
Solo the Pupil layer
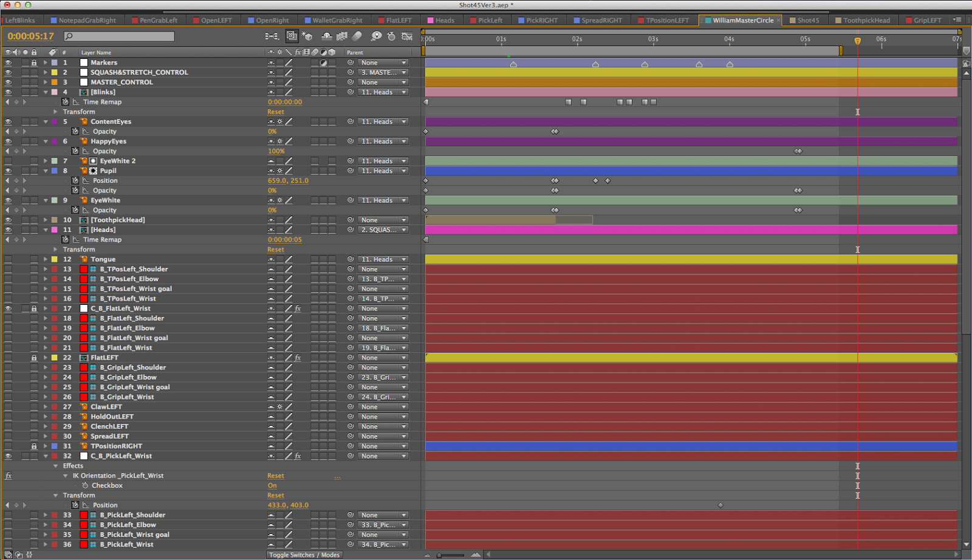point(25,171)
